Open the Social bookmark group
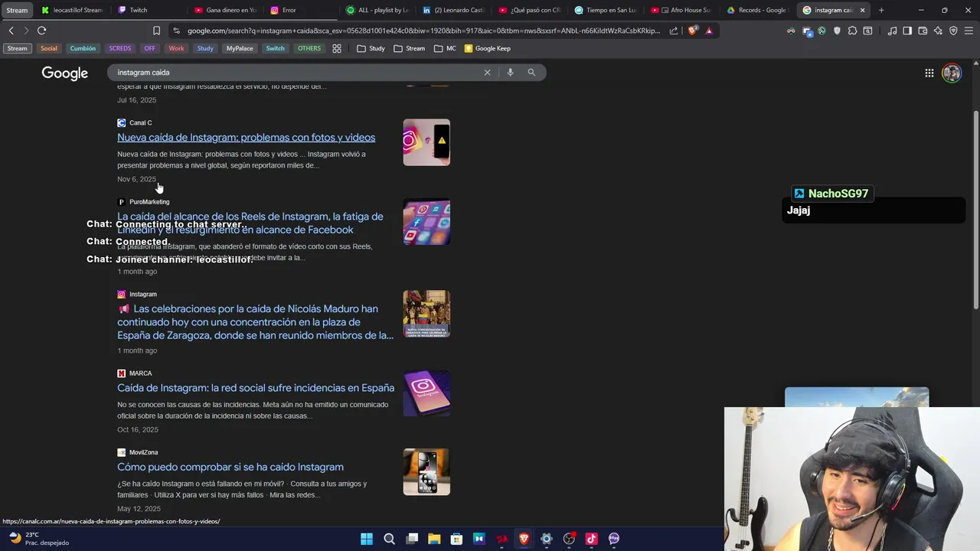 pos(49,48)
